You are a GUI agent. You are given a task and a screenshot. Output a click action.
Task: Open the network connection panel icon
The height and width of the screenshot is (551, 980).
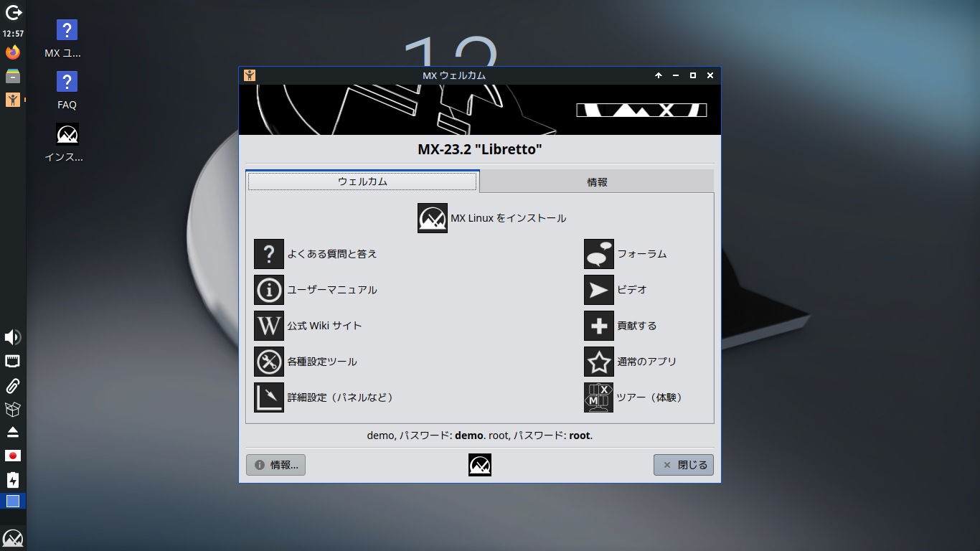[13, 361]
